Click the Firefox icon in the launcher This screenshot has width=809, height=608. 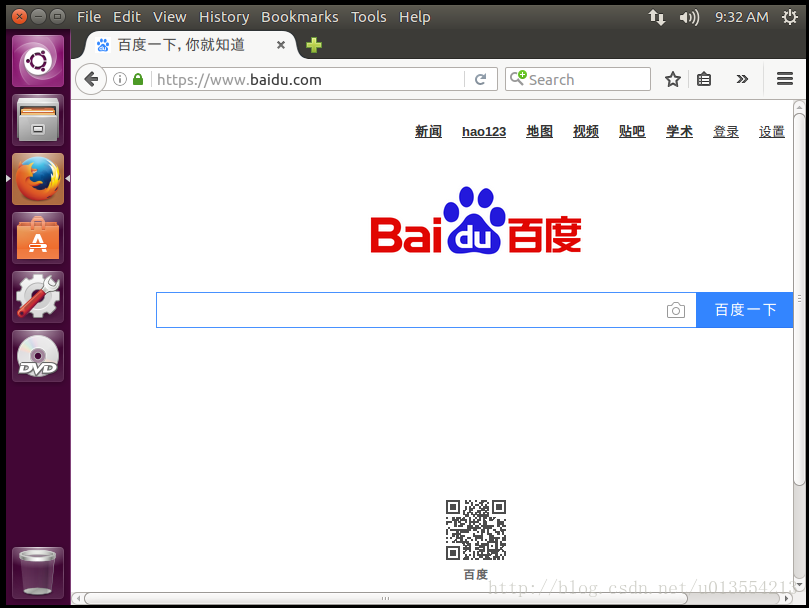[x=38, y=179]
